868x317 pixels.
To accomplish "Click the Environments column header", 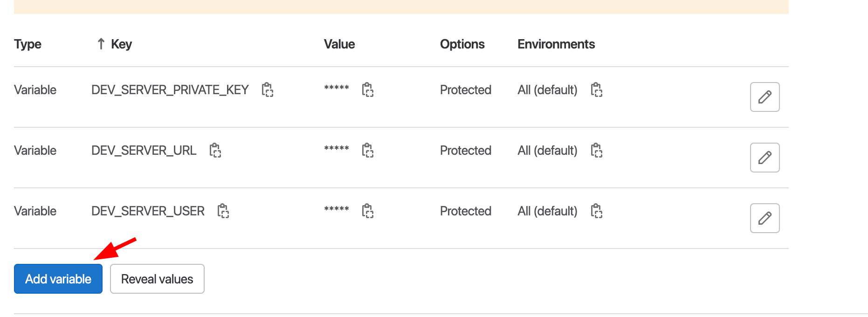I will click(x=556, y=44).
